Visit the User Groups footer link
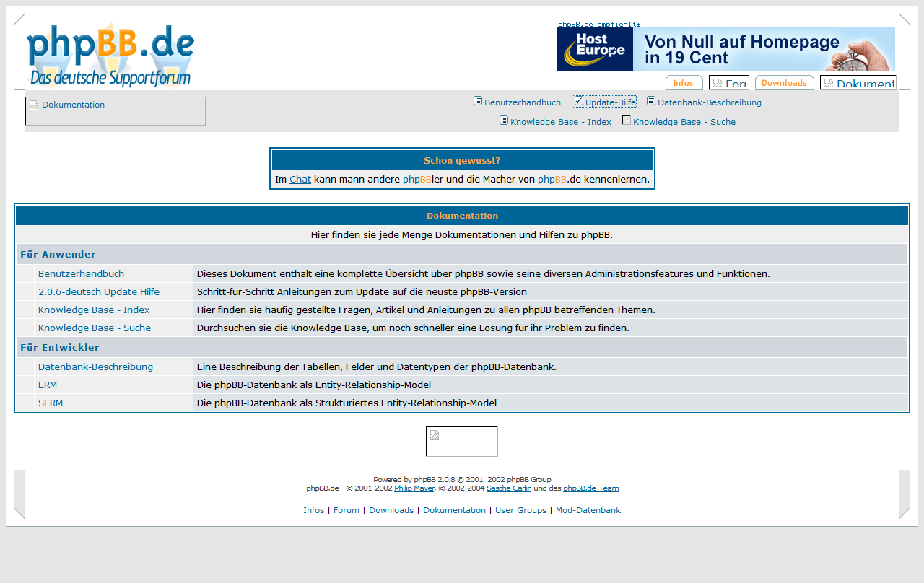The height and width of the screenshot is (583, 924). point(520,510)
